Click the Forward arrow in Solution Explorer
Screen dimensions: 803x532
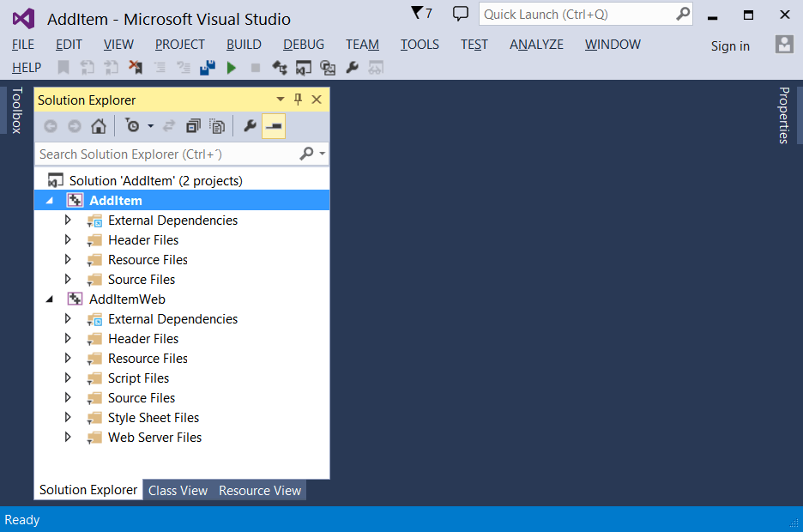coord(75,126)
